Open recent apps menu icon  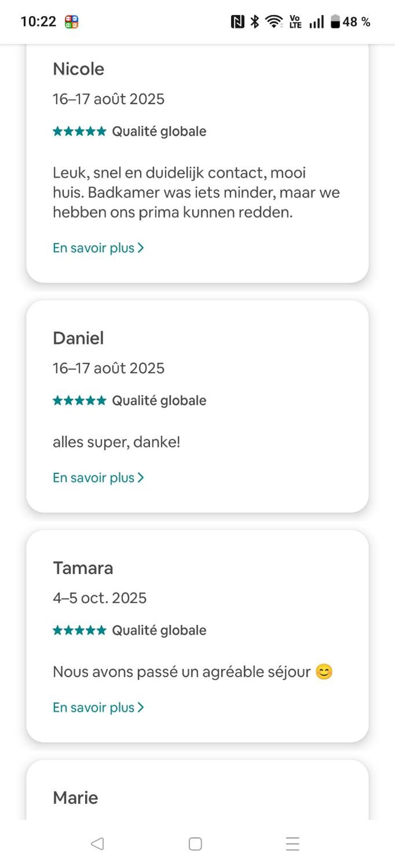pyautogui.click(x=293, y=844)
